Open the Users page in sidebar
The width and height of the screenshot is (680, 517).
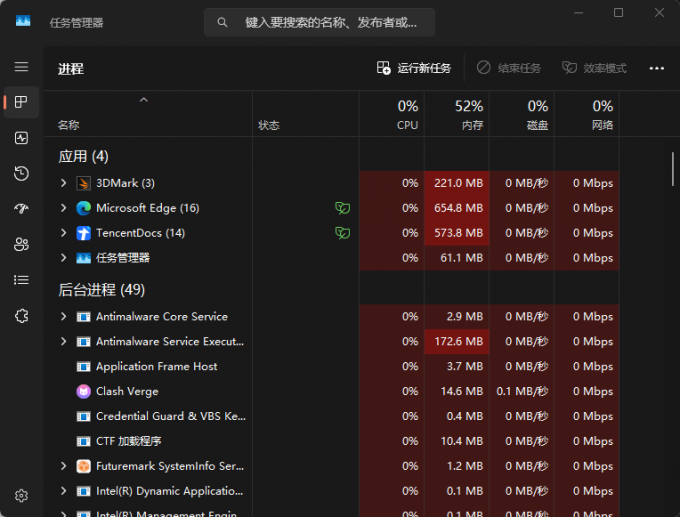click(x=21, y=245)
